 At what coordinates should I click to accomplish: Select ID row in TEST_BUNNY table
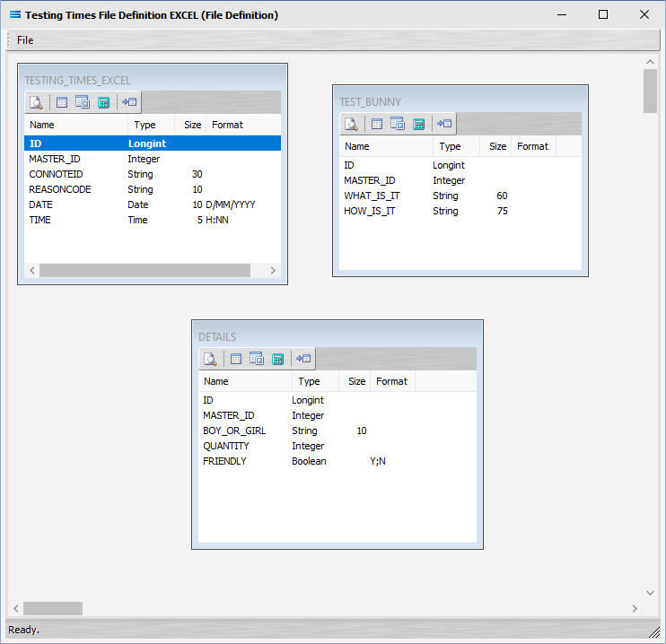pos(460,165)
